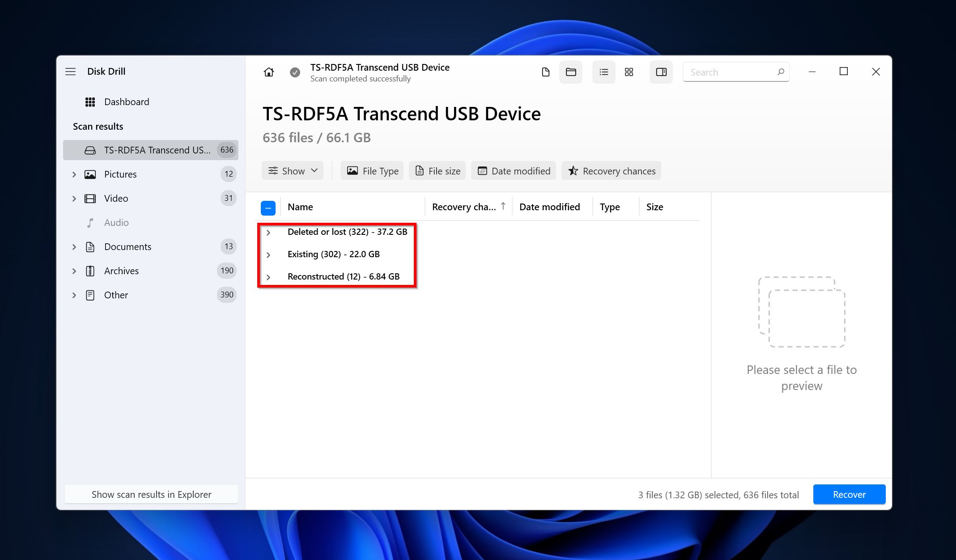Viewport: 956px width, 560px height.
Task: Click Show scan results in Explorer
Action: [152, 495]
